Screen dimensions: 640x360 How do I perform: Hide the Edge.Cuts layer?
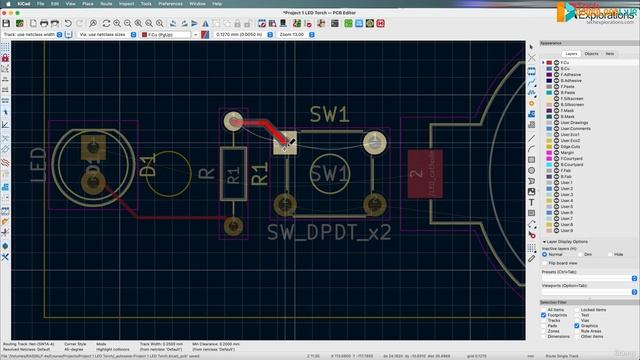(x=556, y=147)
